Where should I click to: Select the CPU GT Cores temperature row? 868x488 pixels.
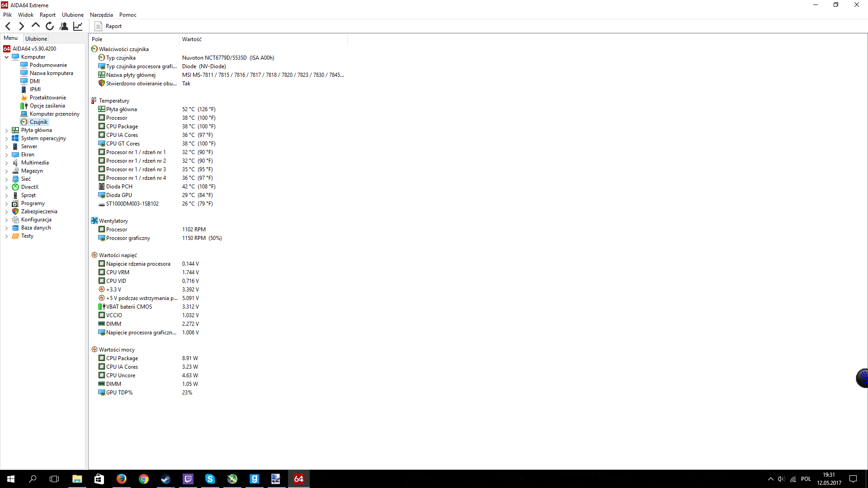coord(157,144)
